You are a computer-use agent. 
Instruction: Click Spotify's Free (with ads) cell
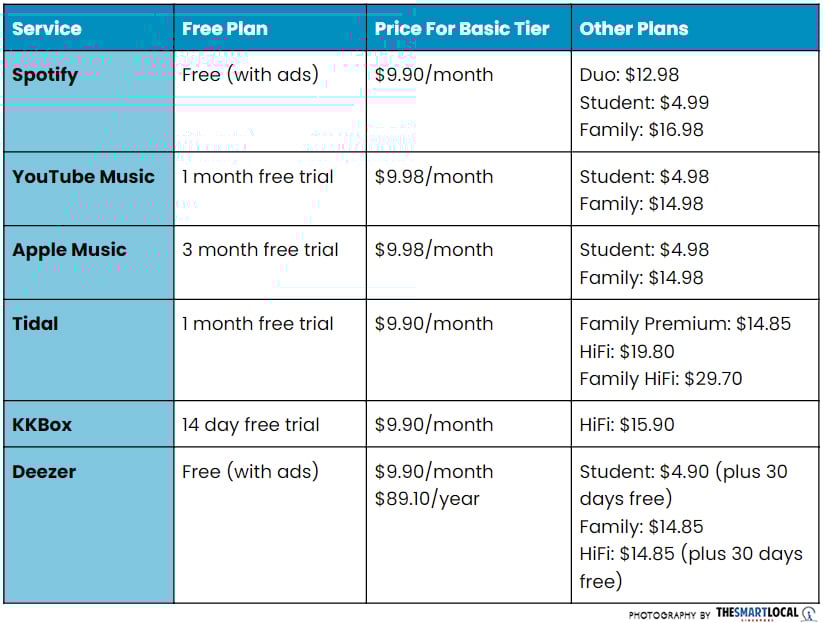coord(250,75)
